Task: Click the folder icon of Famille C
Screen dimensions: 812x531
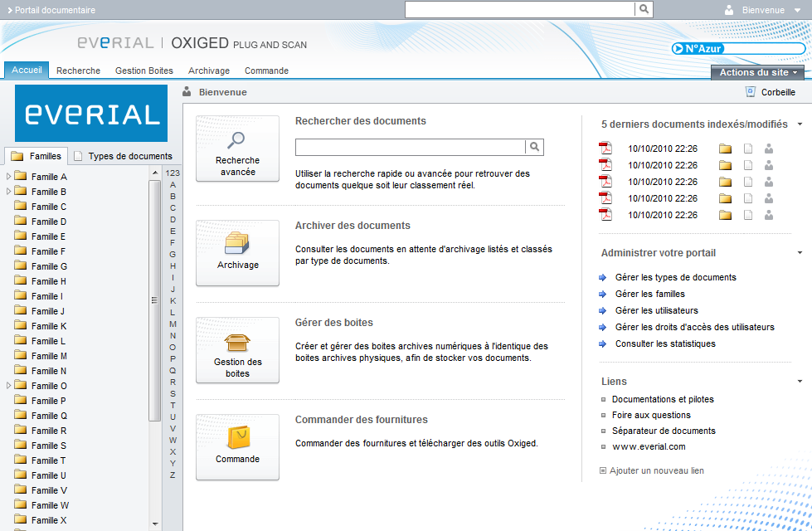Action: pos(21,207)
